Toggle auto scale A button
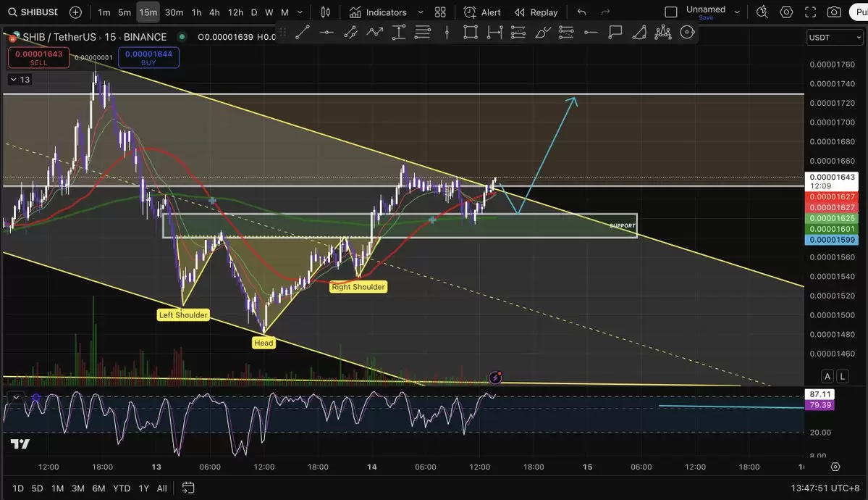Viewport: 868px width, 500px height. [827, 376]
